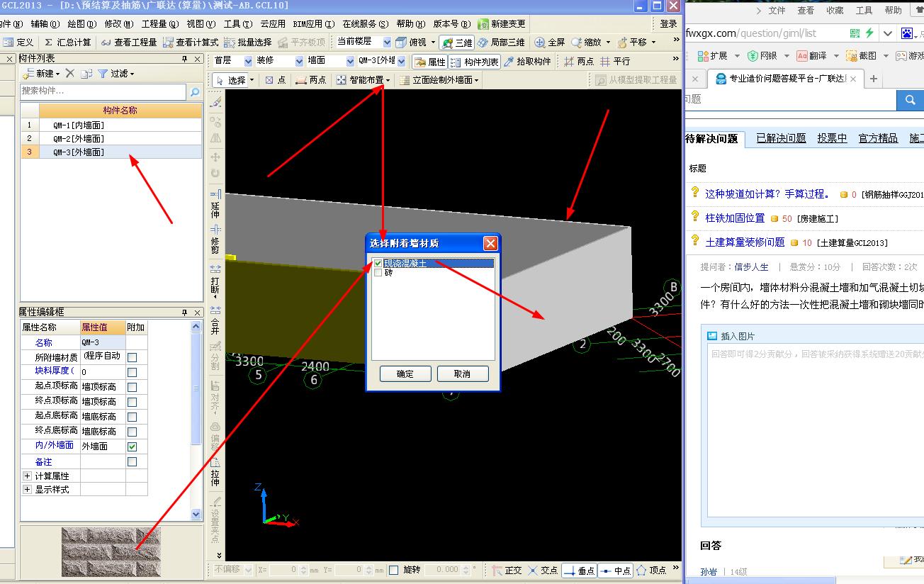Click the 新建变更 button
The width and height of the screenshot is (924, 584).
click(x=502, y=23)
